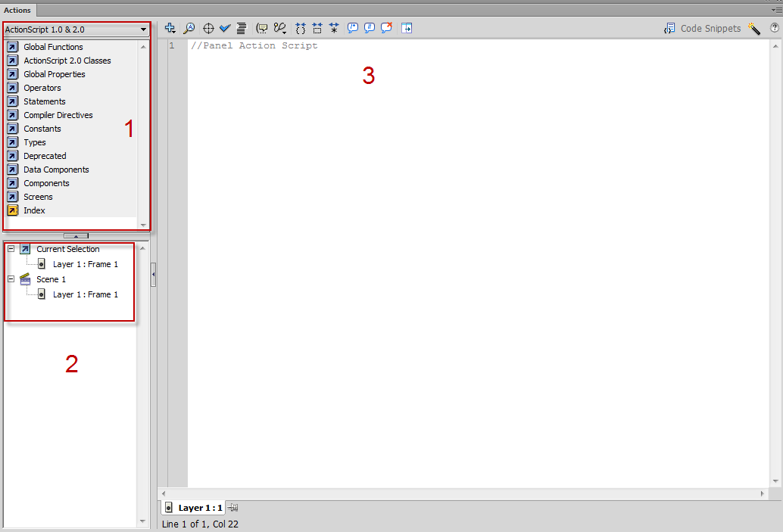Click the up arrow on the script pane scrollbar
Image resolution: width=783 pixels, height=532 pixels.
pyautogui.click(x=775, y=46)
